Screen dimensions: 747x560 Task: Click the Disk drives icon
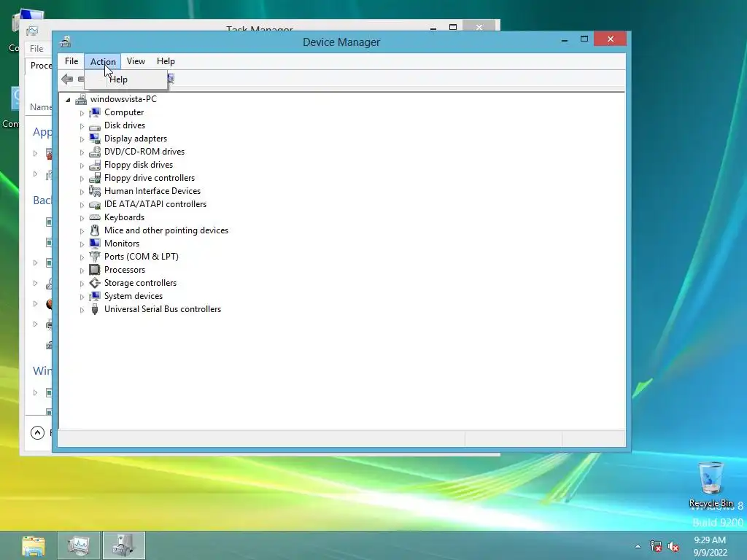click(95, 125)
